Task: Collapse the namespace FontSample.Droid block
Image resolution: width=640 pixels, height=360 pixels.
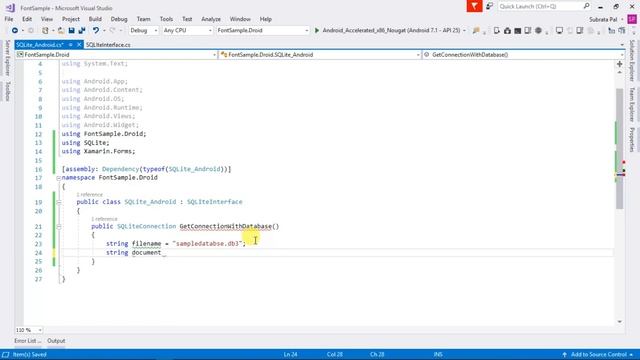Action: pyautogui.click(x=58, y=178)
